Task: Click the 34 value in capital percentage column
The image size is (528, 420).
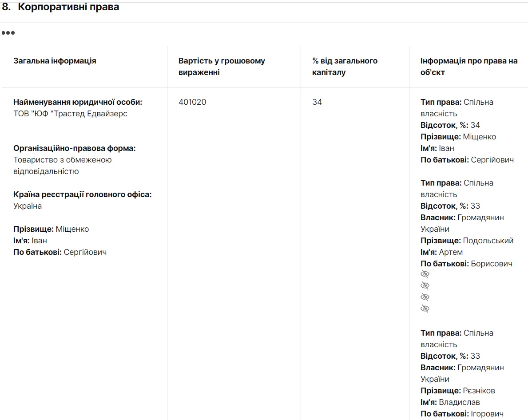Action: tap(317, 102)
